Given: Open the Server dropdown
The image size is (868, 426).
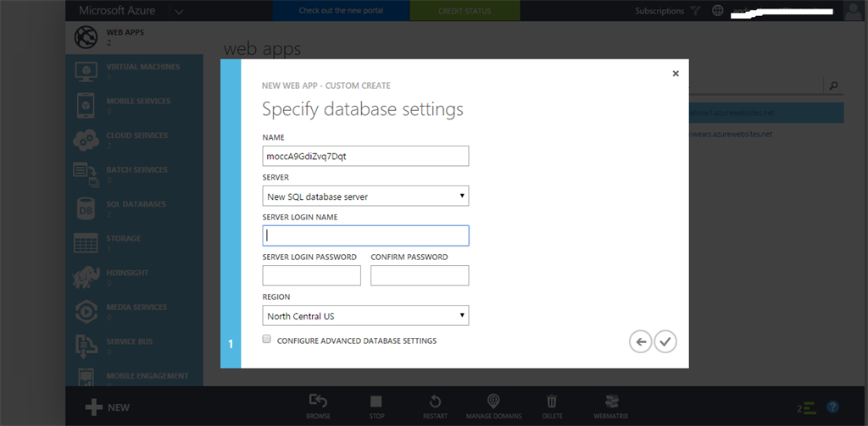Looking at the screenshot, I should click(x=365, y=196).
